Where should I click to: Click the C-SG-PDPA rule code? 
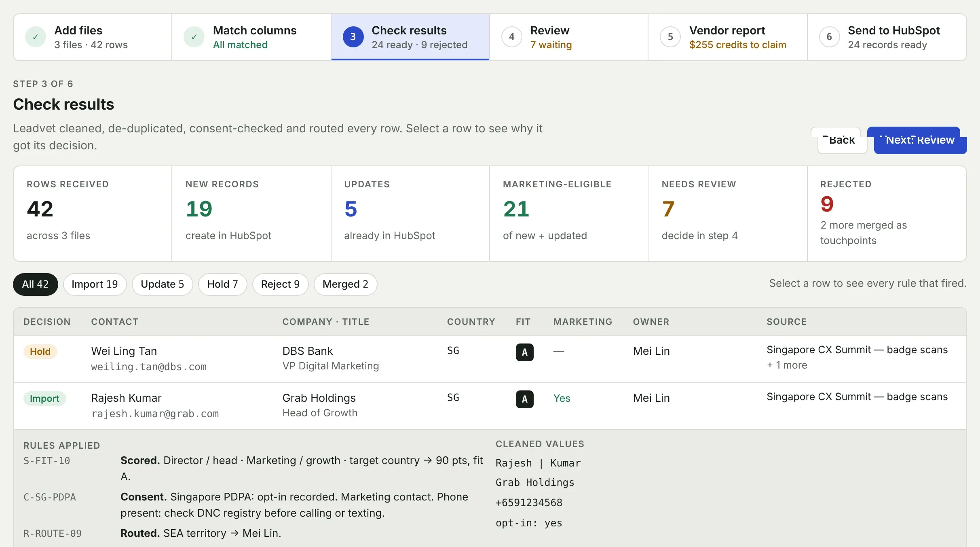50,497
